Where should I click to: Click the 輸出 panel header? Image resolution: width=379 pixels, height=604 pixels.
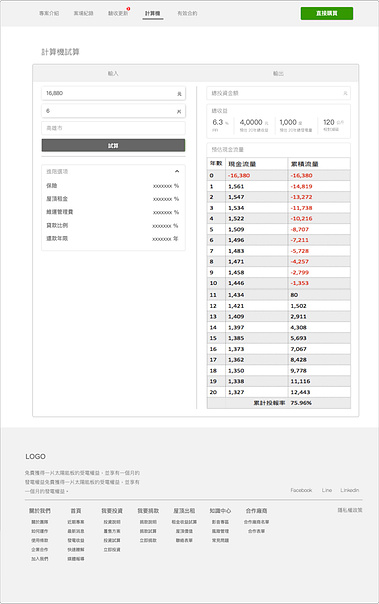[x=278, y=73]
